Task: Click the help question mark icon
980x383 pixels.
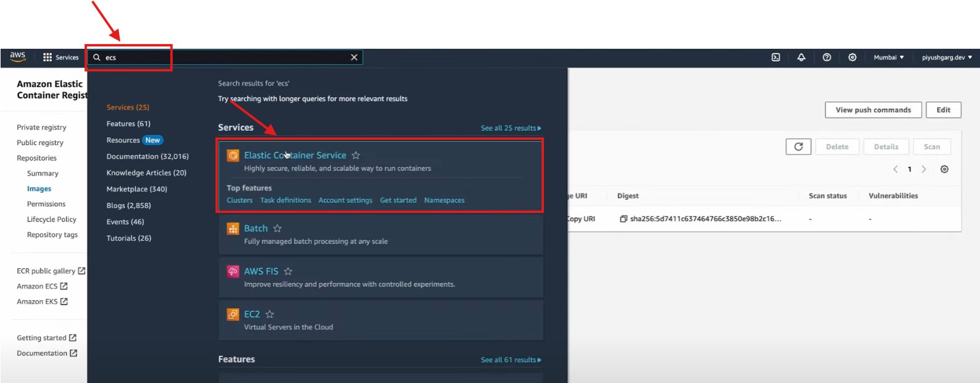Action: point(826,58)
